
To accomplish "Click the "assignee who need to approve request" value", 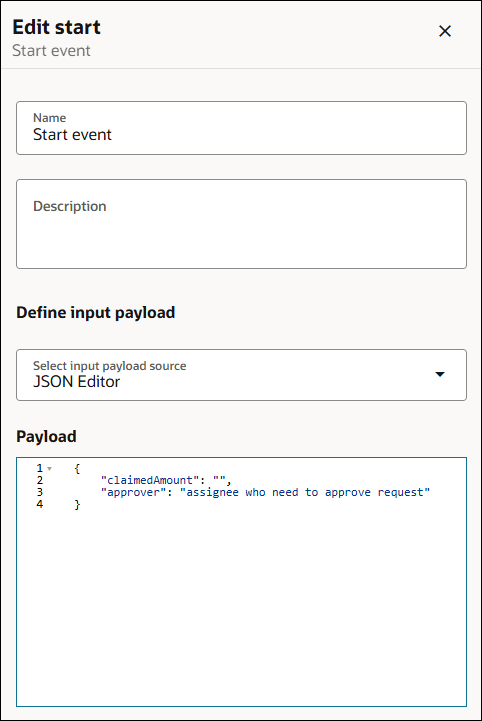I will point(305,492).
